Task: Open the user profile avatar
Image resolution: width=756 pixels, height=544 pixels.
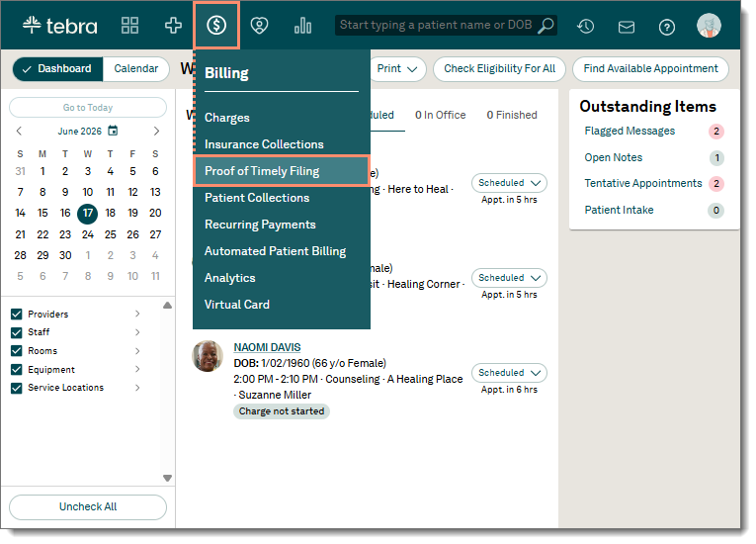Action: 709,26
